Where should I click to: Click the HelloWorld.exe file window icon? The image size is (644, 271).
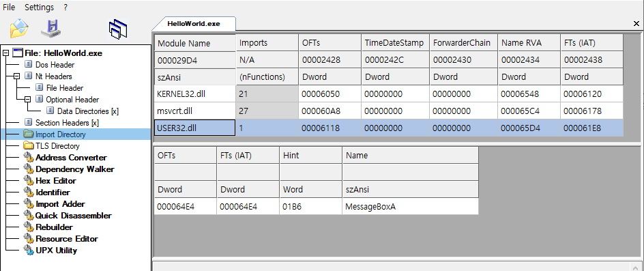(x=18, y=53)
